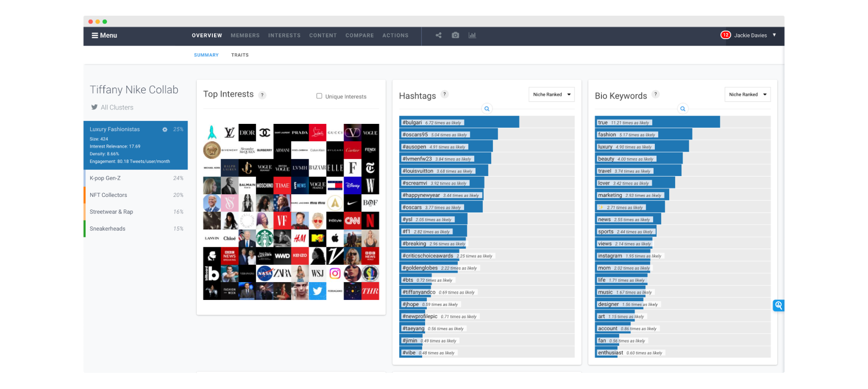Viewport: 868px width, 389px height.
Task: Select the NASA logo tile
Action: [x=265, y=273]
